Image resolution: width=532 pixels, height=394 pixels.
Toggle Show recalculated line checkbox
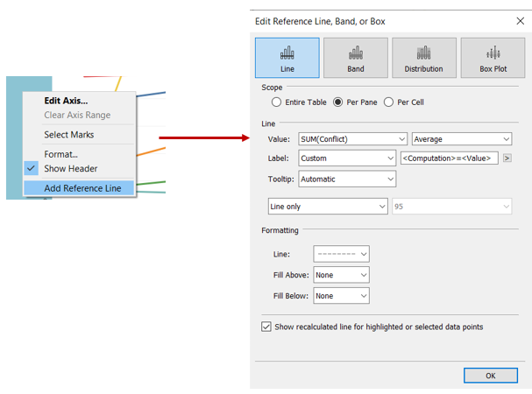266,327
